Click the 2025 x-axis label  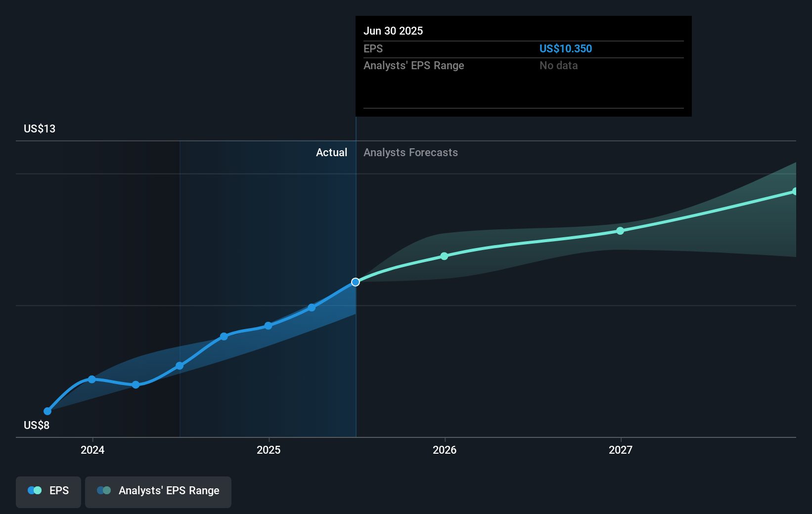point(269,450)
